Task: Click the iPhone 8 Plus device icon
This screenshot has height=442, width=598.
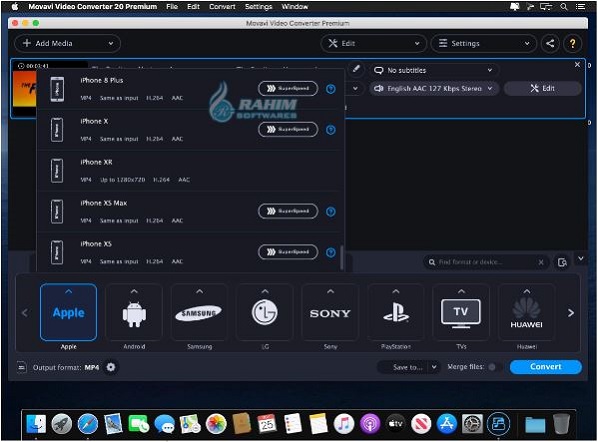Action: tap(57, 89)
